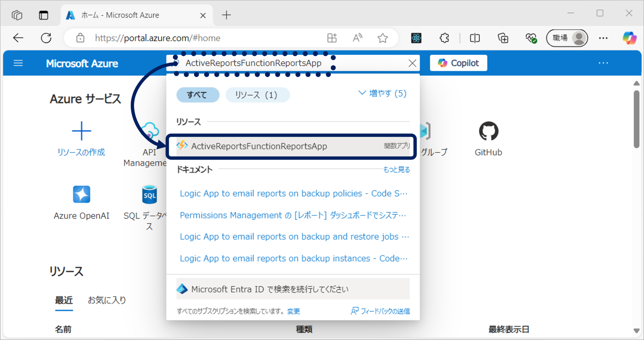Minimize the browser window
Screen dimensions: 644x340
pyautogui.click(x=570, y=13)
